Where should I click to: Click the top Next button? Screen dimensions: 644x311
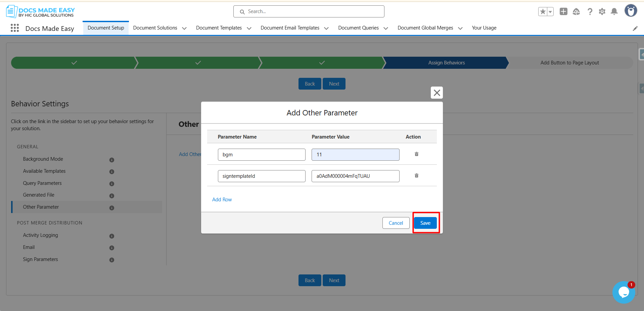pyautogui.click(x=334, y=84)
